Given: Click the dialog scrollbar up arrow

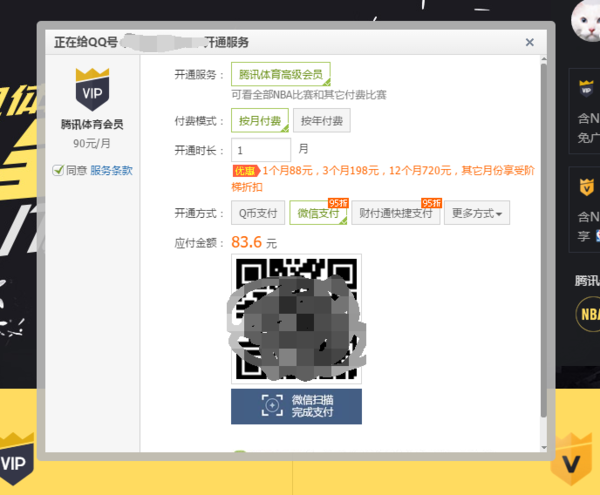Looking at the screenshot, I should [544, 60].
